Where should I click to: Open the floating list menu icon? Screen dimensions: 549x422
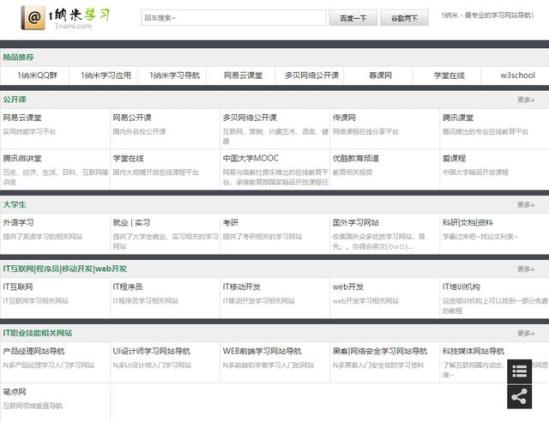coord(519,371)
